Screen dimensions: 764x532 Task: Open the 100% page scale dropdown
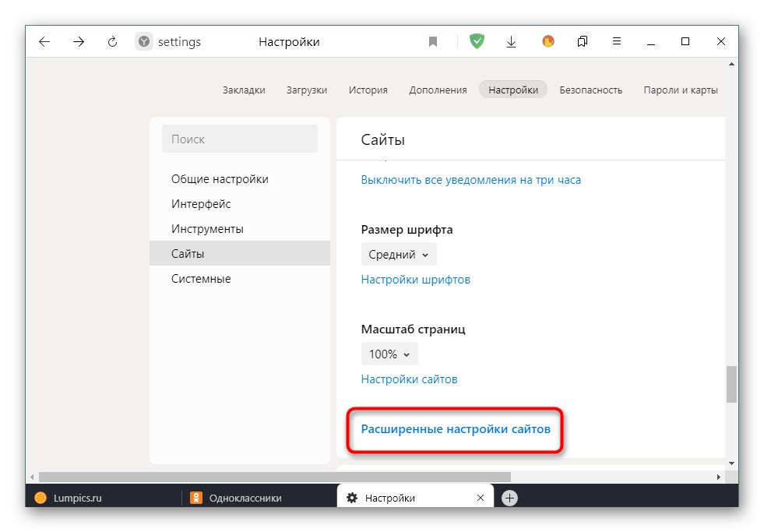coord(389,354)
